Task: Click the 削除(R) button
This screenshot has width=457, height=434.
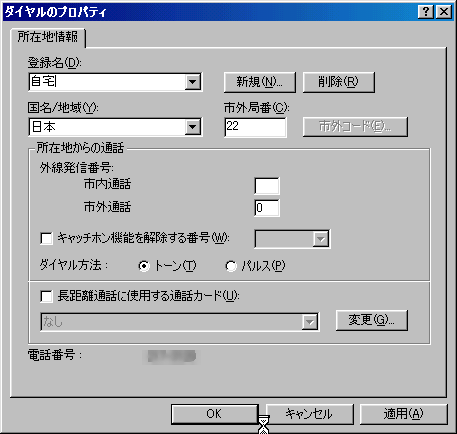Action: pos(339,82)
